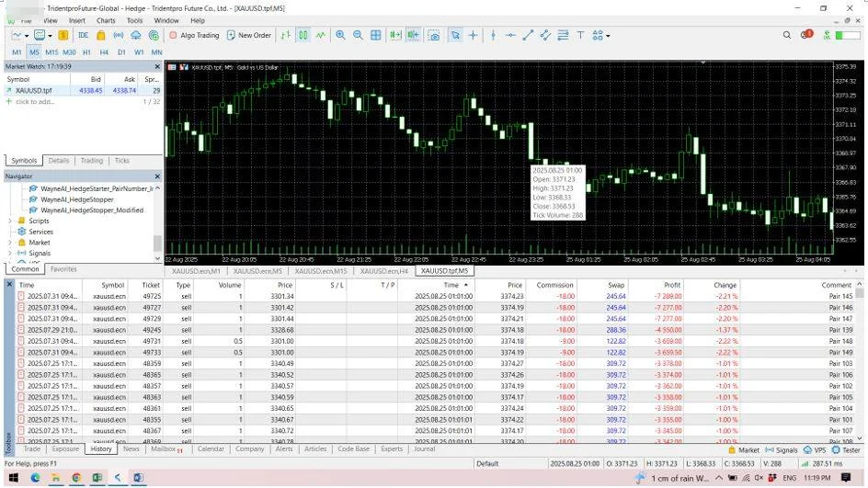Draw a horizontal line on chart

(x=510, y=35)
